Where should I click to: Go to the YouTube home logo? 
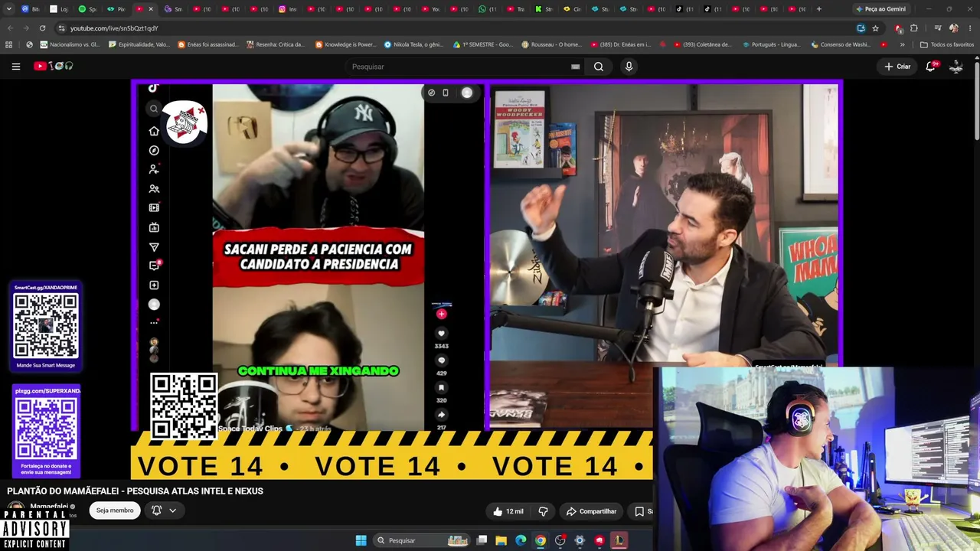pos(54,67)
